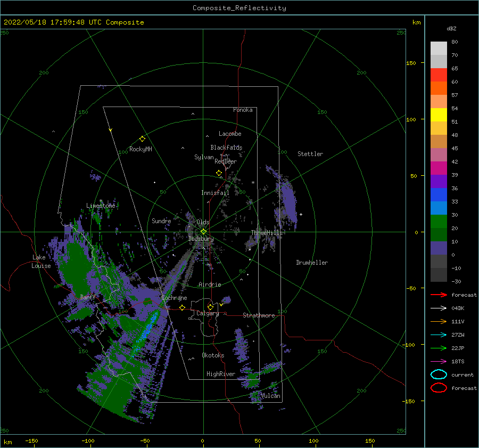Select the magenta 18TS arrow icon

point(439,362)
